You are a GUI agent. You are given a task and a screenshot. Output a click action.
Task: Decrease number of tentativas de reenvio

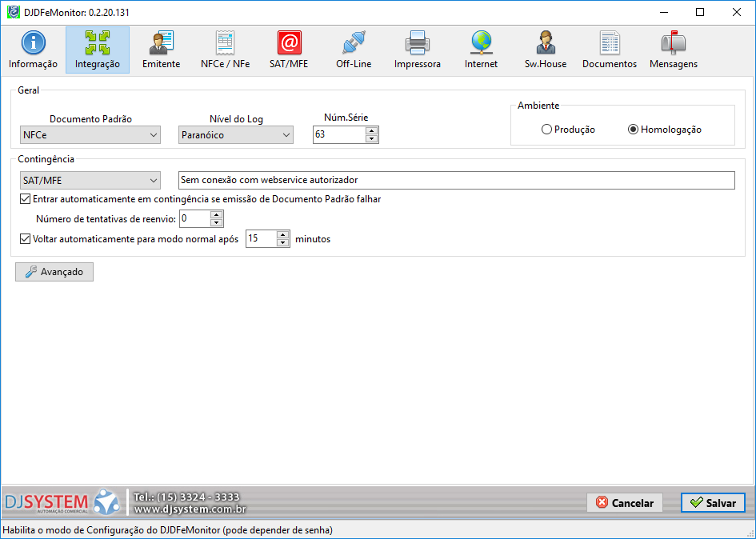[x=217, y=223]
